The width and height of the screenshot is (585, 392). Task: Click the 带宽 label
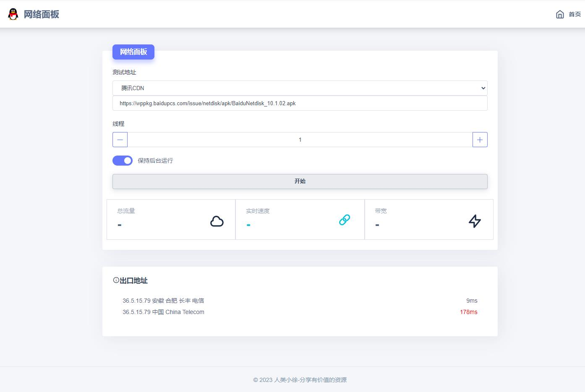click(x=381, y=211)
